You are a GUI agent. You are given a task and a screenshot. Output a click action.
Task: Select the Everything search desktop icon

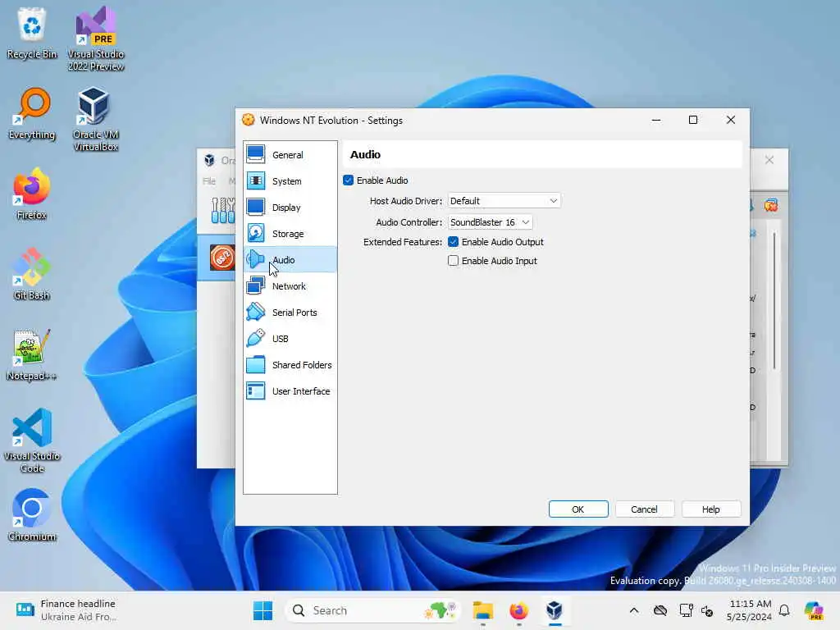[x=32, y=113]
